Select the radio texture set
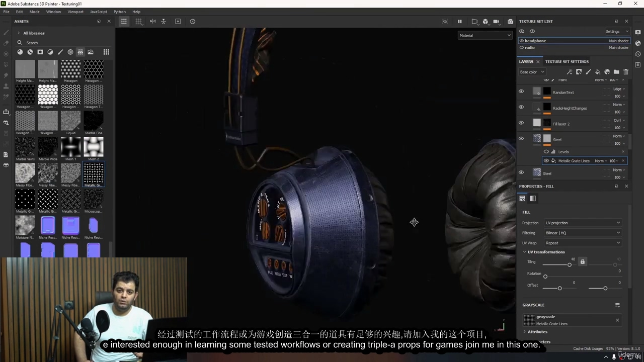 (574, 47)
